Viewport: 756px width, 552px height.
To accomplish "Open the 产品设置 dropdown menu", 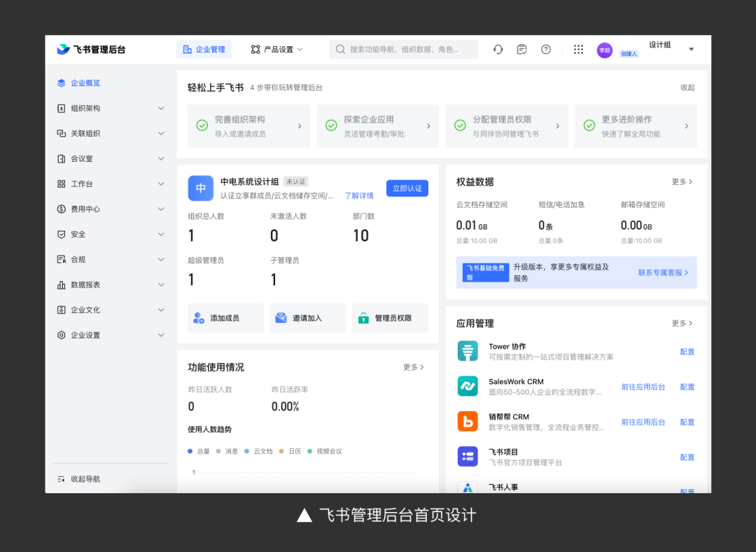I will (x=276, y=50).
